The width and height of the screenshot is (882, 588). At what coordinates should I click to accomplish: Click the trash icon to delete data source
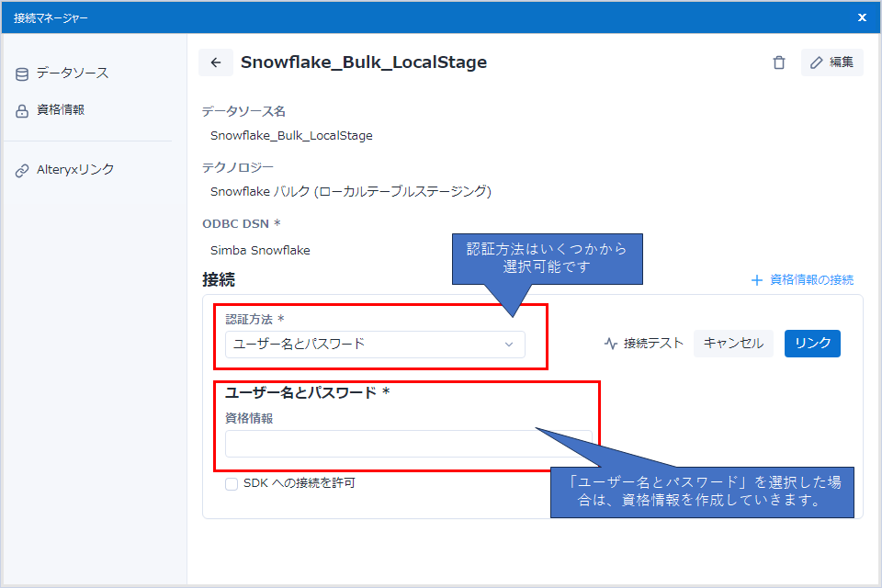[779, 62]
